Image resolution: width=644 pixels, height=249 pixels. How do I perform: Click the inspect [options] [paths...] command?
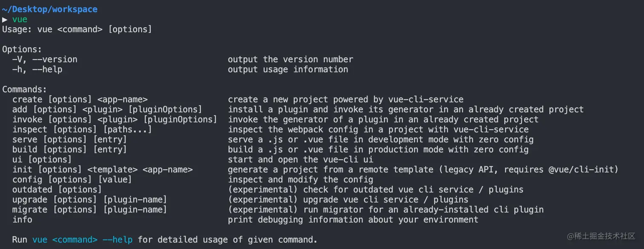pyautogui.click(x=82, y=129)
